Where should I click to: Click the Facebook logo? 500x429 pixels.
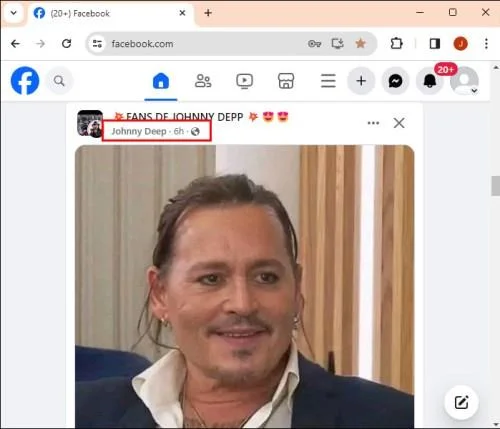pyautogui.click(x=25, y=81)
